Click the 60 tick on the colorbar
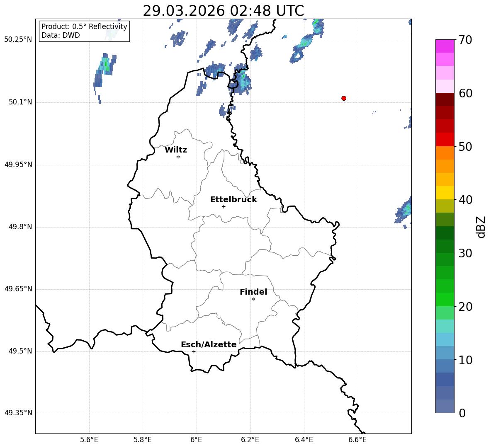 [465, 93]
